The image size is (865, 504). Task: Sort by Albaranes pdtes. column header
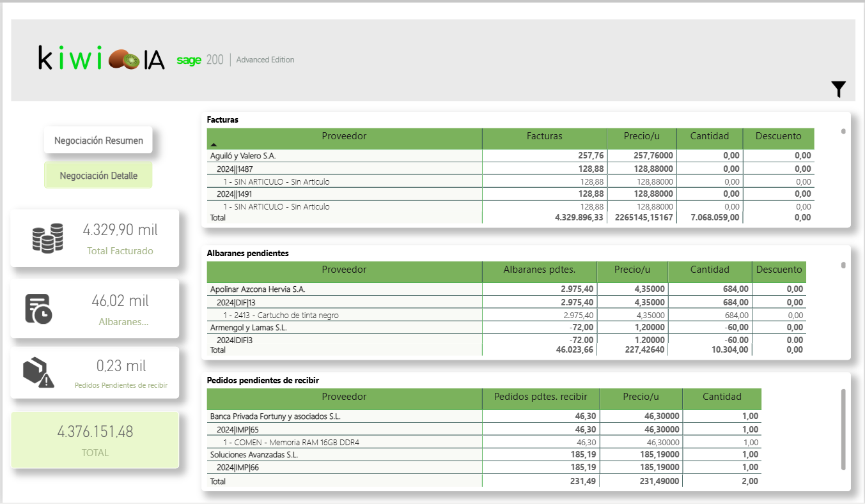point(539,270)
